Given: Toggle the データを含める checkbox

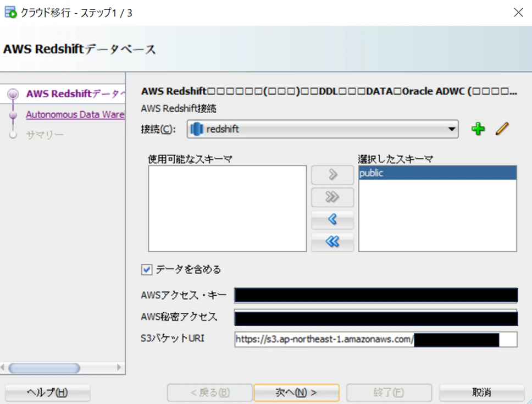Looking at the screenshot, I should pyautogui.click(x=147, y=270).
